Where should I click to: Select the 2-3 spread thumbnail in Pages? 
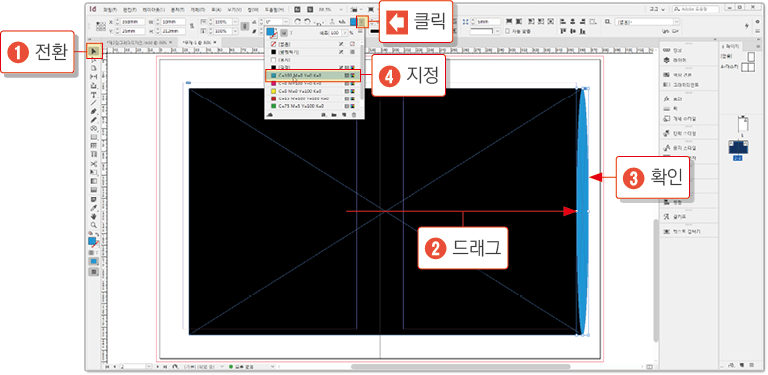tap(738, 146)
